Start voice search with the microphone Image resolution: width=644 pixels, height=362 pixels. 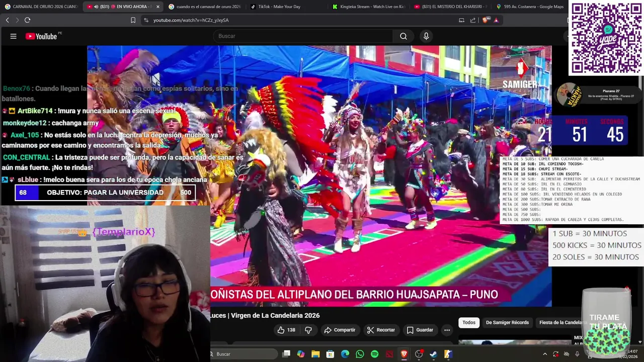point(426,36)
